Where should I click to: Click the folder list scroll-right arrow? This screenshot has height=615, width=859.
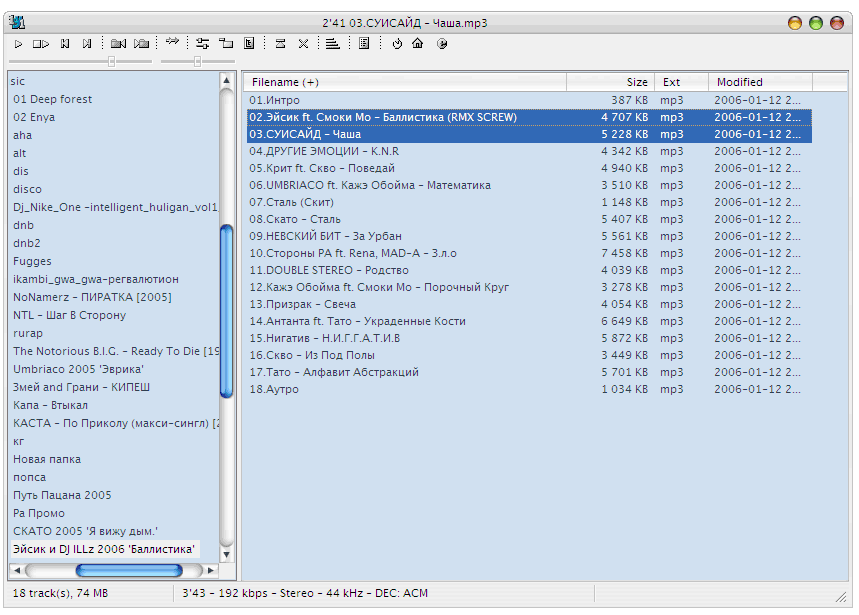pos(211,571)
